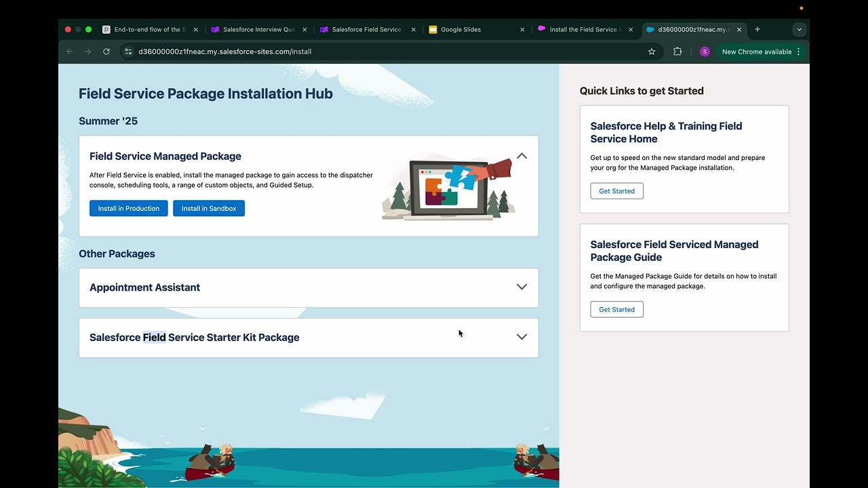Viewport: 868px width, 488px height.
Task: Click the browser forward arrow
Action: tap(87, 52)
